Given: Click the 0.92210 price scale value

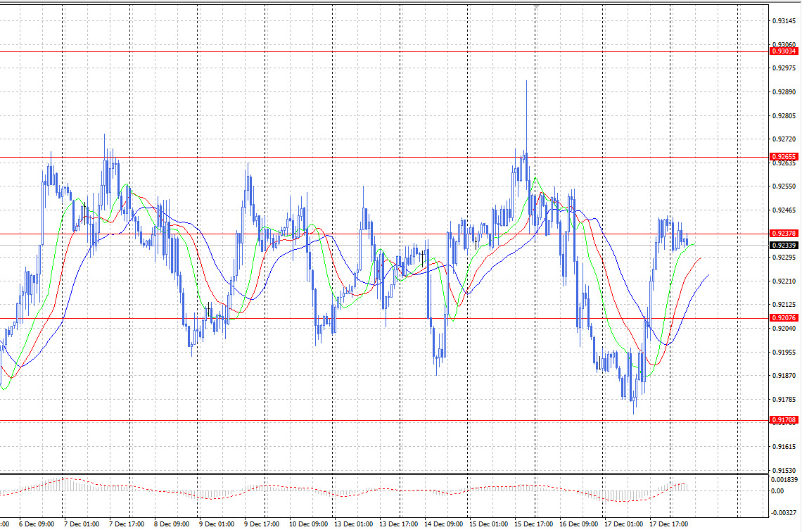Looking at the screenshot, I should (784, 281).
